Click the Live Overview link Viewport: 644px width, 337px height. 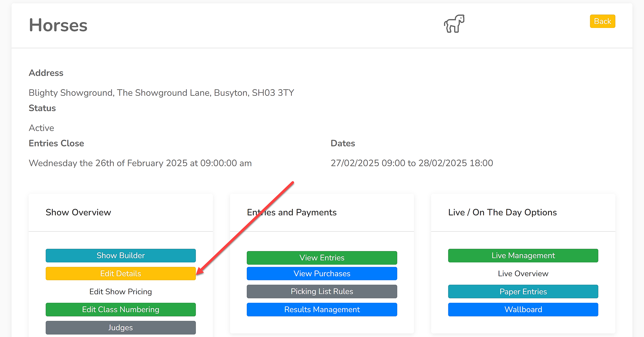click(523, 274)
